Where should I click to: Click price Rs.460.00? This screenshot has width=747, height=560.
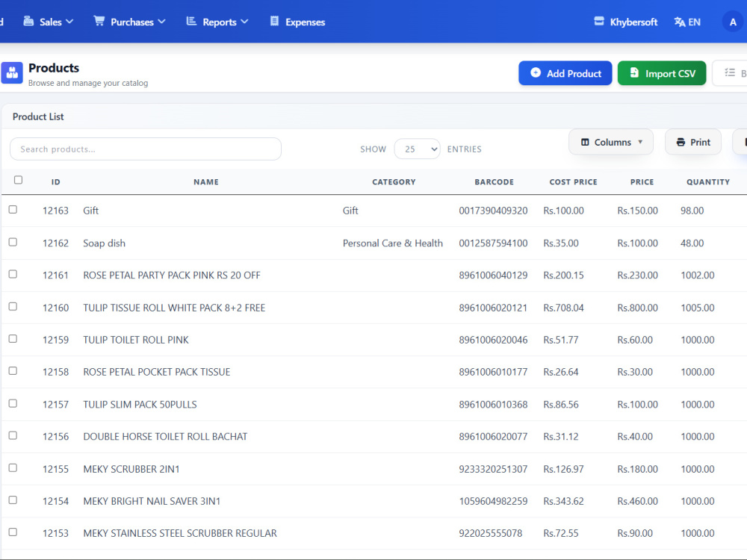coord(637,501)
